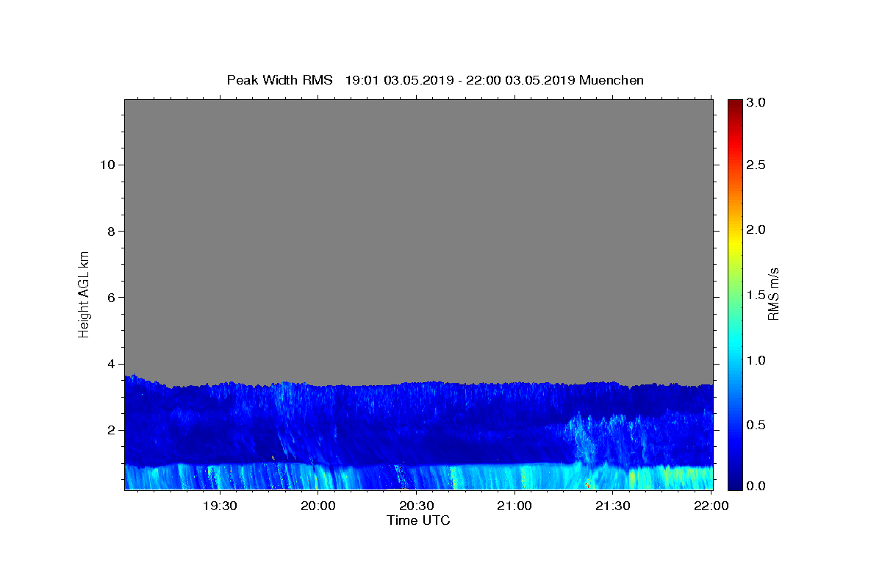Click the 19:30 time tick label
882x588 pixels.
[x=220, y=506]
